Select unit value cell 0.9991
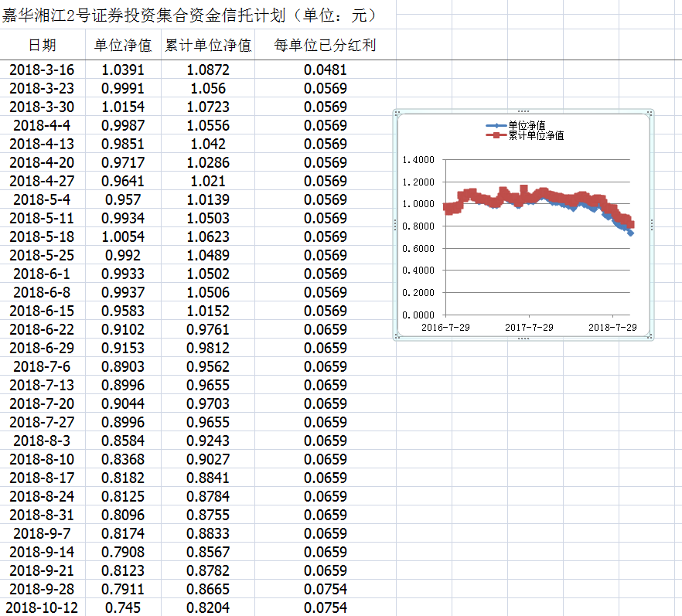This screenshot has height=616, width=682. click(123, 88)
